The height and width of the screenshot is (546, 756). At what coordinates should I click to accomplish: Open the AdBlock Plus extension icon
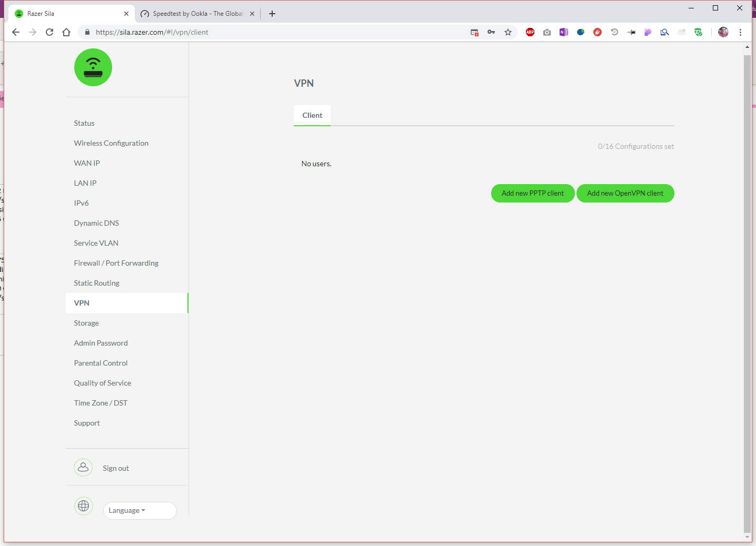[x=530, y=32]
